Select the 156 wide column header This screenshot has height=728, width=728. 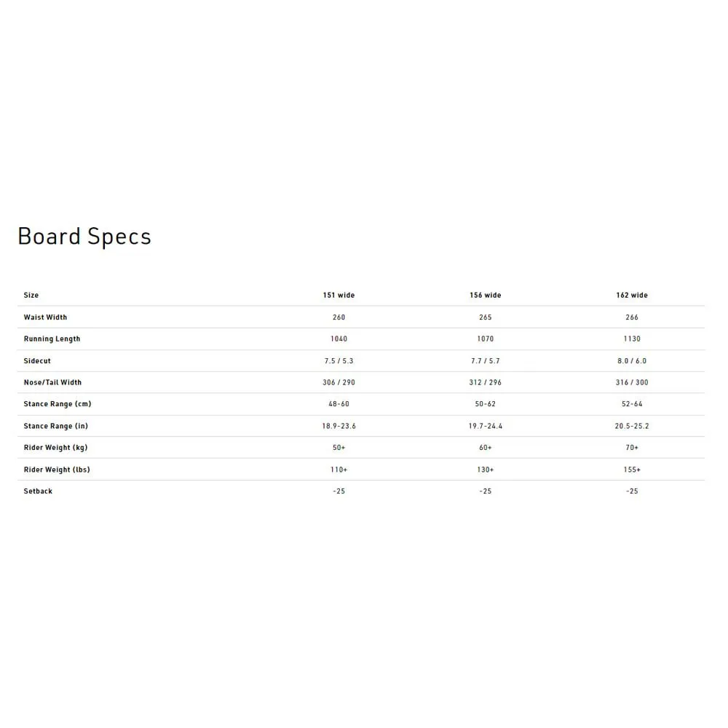486,296
